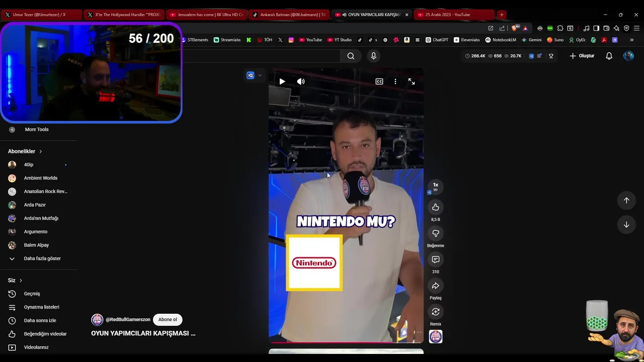Viewport: 644px width, 362px height.
Task: Switch to the 25 Aralık 2023 YouTube tab
Action: (x=454, y=15)
